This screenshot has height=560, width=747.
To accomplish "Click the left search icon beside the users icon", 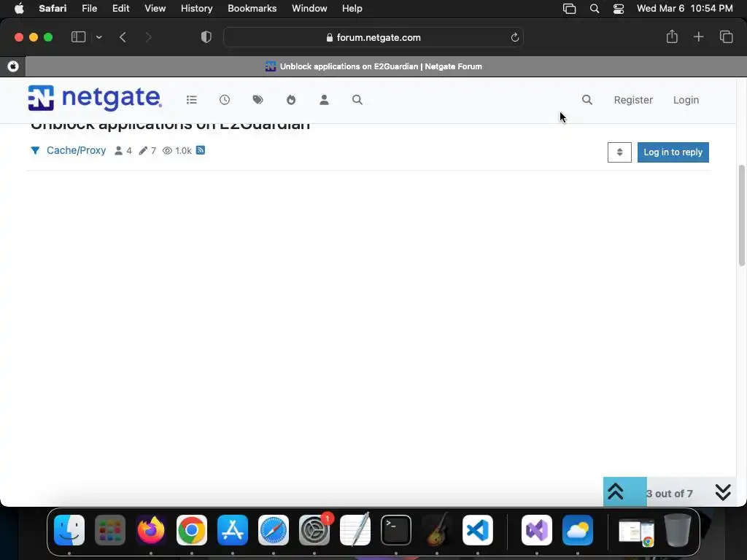I will (x=357, y=100).
